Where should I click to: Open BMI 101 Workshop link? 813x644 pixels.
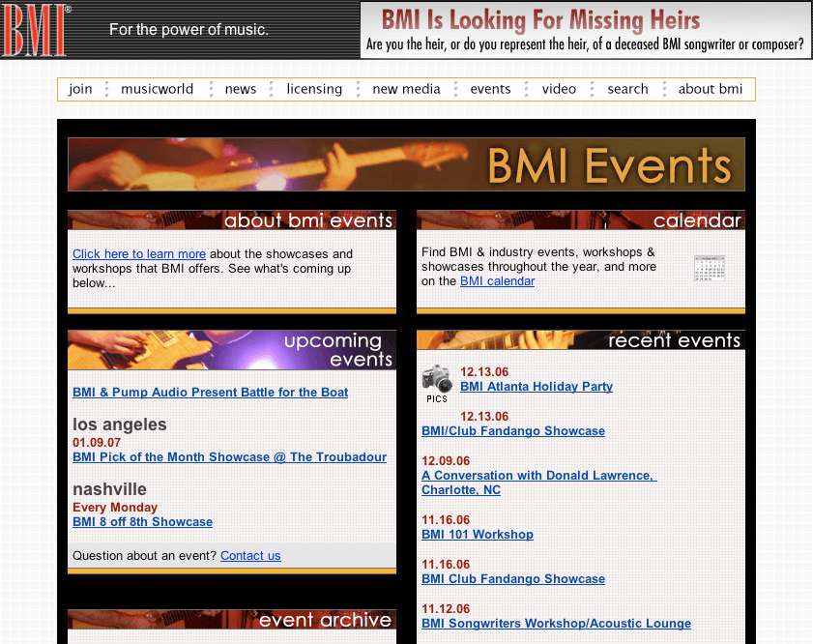click(478, 535)
